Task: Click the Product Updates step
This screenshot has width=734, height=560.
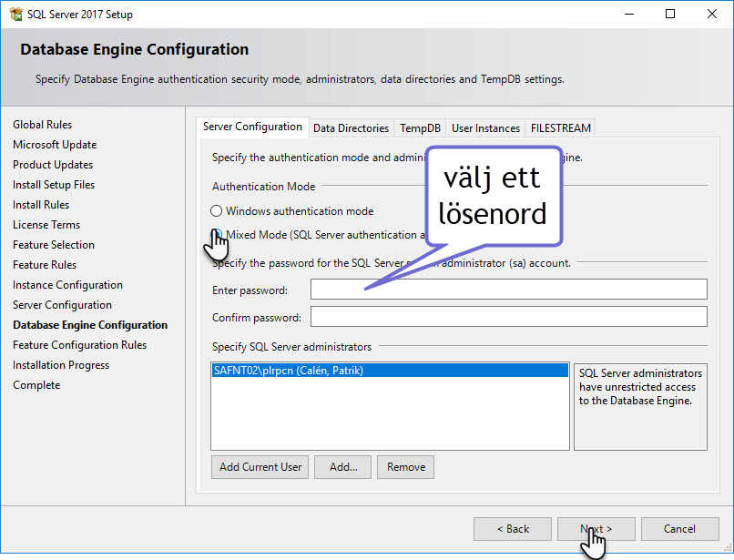Action: pos(53,165)
